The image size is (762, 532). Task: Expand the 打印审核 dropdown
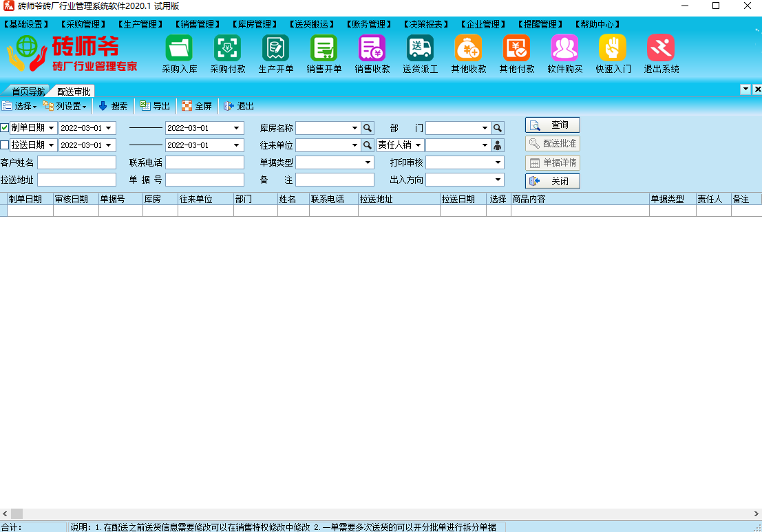(x=498, y=162)
